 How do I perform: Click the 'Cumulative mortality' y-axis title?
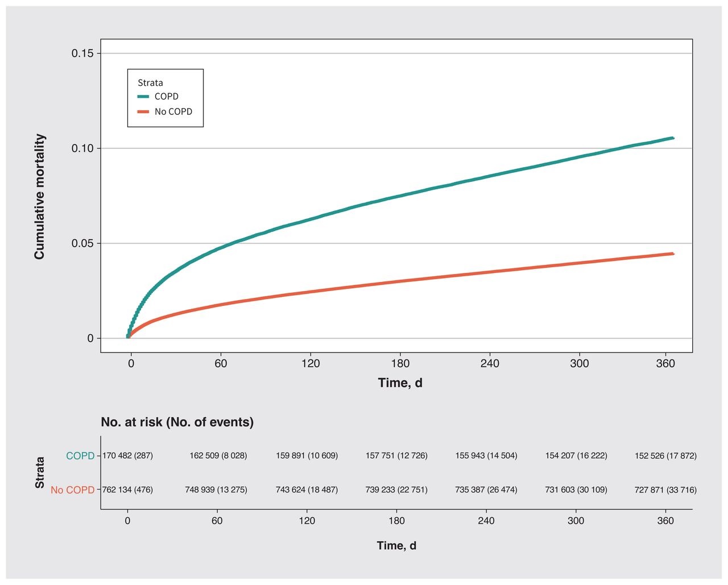[x=39, y=197]
